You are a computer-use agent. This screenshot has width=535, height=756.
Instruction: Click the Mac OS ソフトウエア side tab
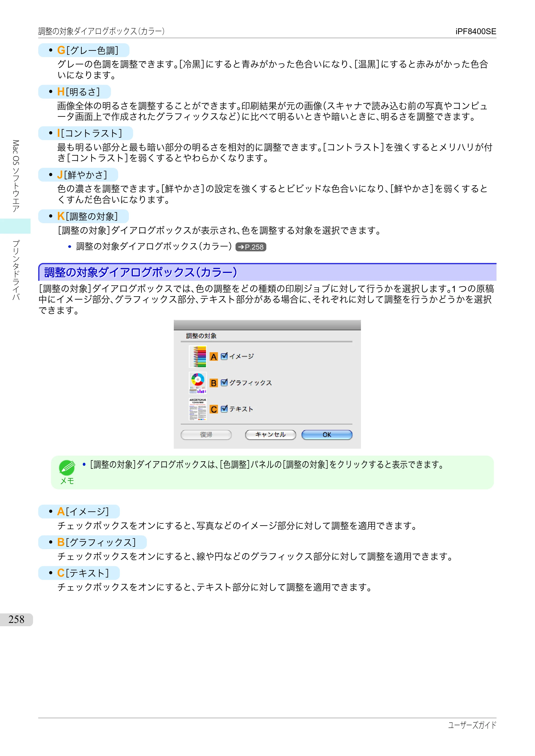click(x=16, y=176)
